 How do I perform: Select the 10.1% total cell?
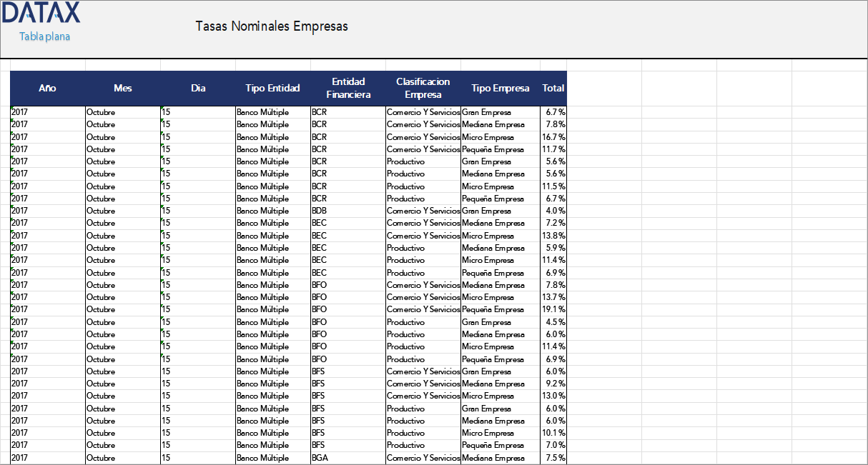pyautogui.click(x=553, y=433)
